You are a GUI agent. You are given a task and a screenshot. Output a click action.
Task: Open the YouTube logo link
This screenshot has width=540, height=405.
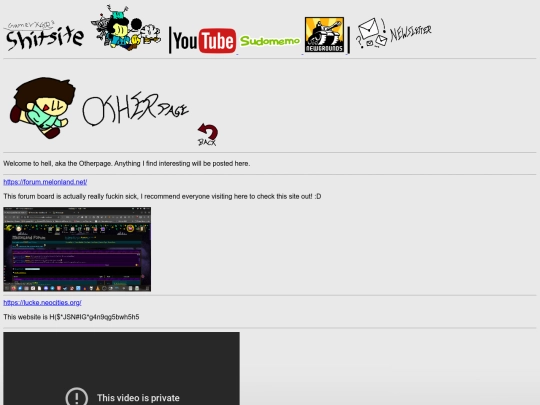pyautogui.click(x=205, y=41)
